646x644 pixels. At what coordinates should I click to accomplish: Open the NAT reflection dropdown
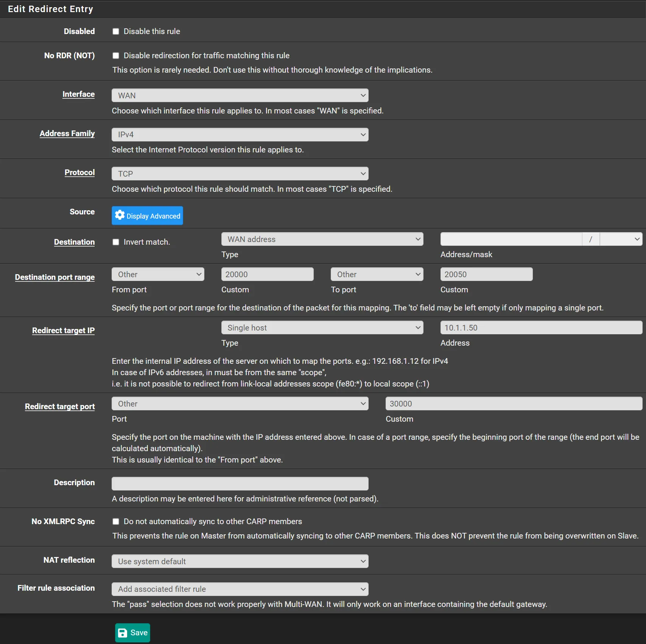click(x=240, y=561)
